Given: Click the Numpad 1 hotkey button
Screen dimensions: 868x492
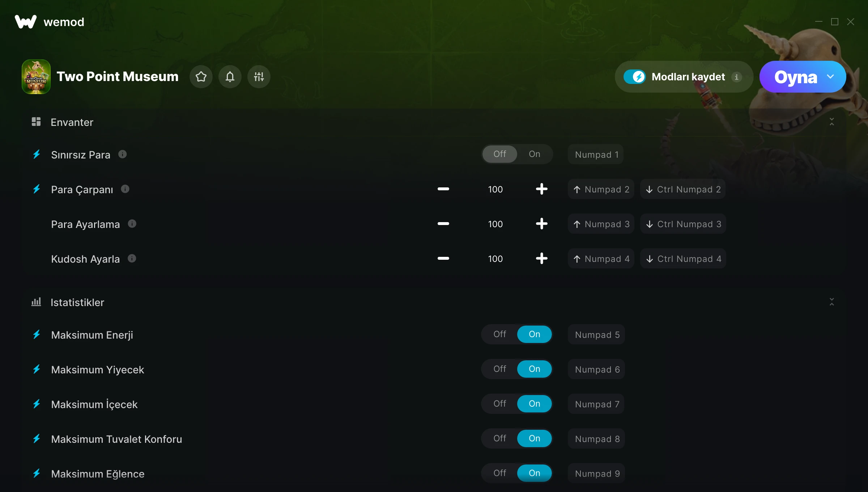Looking at the screenshot, I should tap(596, 154).
